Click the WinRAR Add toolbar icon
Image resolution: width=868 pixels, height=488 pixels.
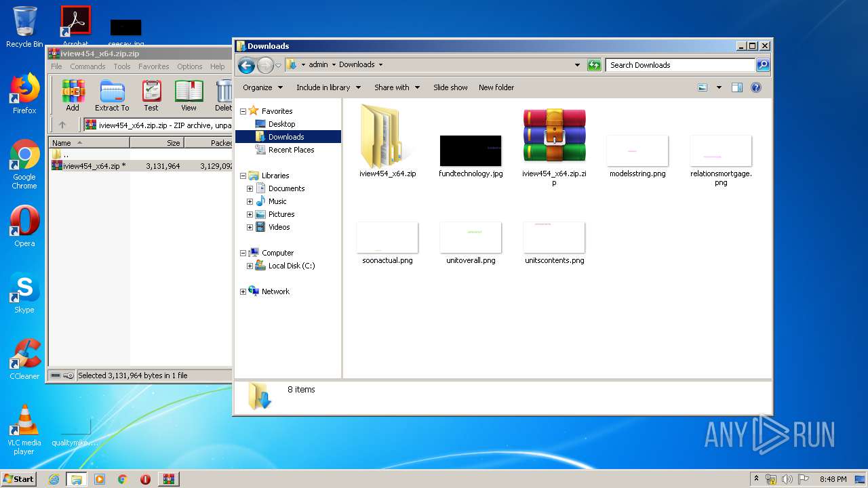pyautogui.click(x=73, y=96)
